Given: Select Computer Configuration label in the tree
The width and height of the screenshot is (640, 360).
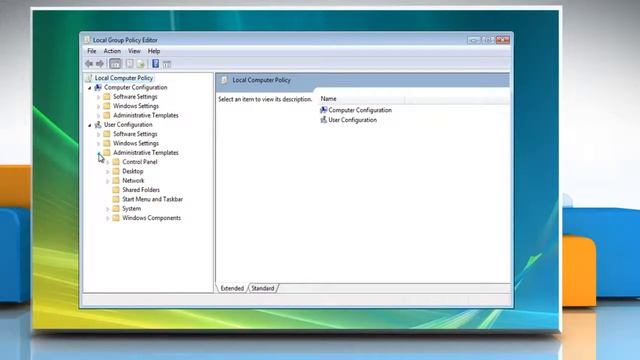Looking at the screenshot, I should (x=136, y=87).
